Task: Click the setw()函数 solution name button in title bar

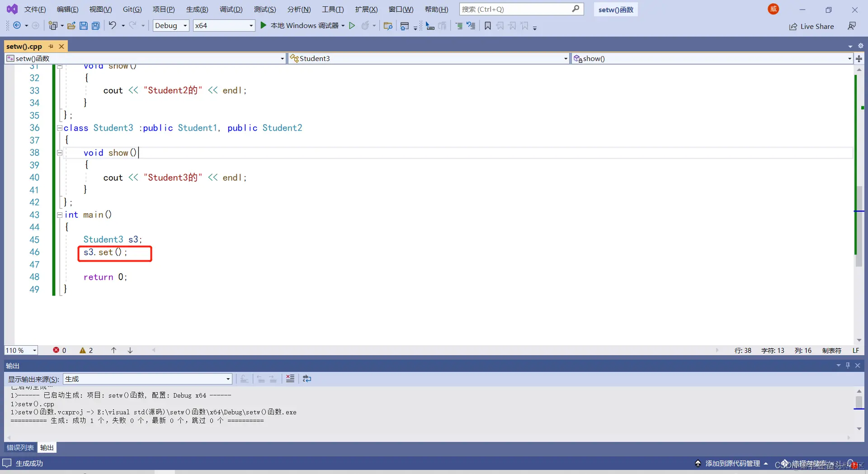Action: tap(616, 9)
